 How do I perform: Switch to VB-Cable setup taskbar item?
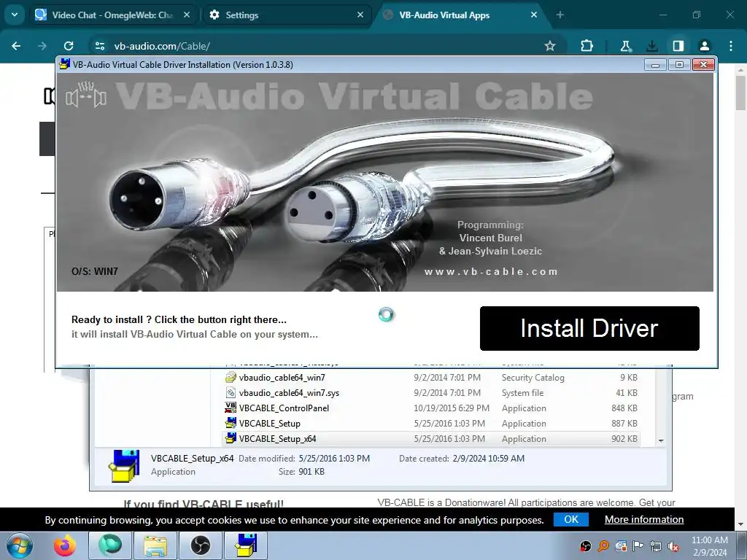coord(246,545)
